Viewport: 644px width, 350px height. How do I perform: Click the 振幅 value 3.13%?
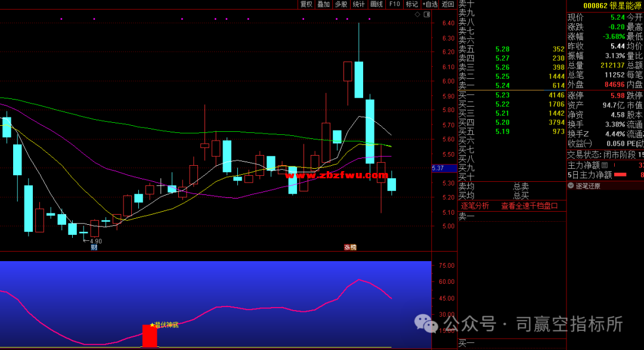(615, 56)
